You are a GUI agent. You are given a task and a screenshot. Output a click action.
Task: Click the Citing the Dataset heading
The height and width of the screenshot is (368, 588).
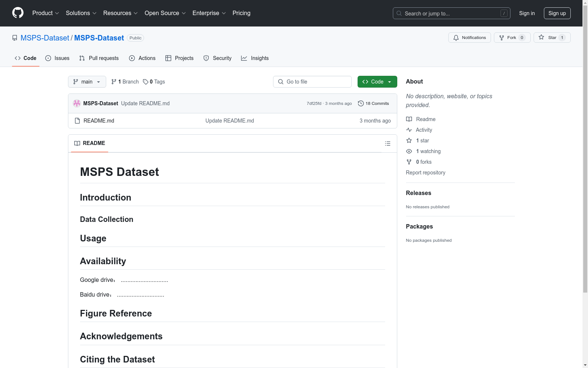(117, 360)
